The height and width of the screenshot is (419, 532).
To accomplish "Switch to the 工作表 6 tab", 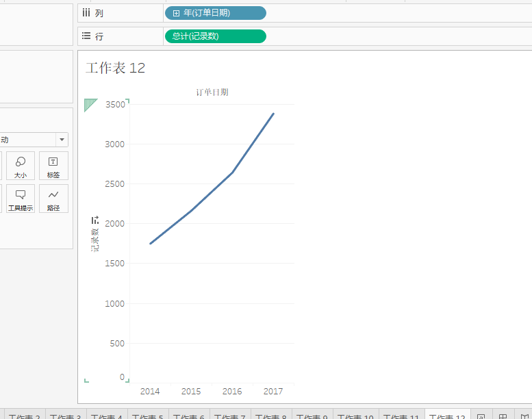I will point(189,416).
